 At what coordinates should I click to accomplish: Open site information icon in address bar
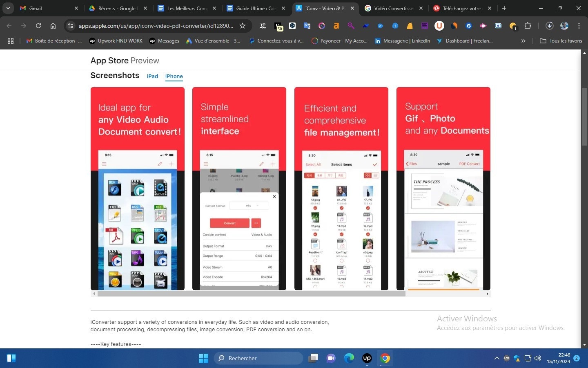[x=71, y=26]
